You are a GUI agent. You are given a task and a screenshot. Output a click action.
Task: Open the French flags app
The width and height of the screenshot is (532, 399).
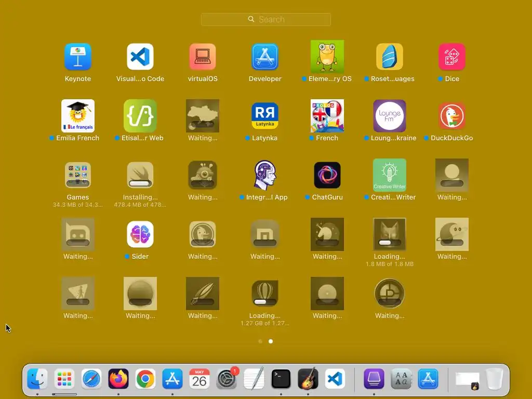(x=327, y=116)
